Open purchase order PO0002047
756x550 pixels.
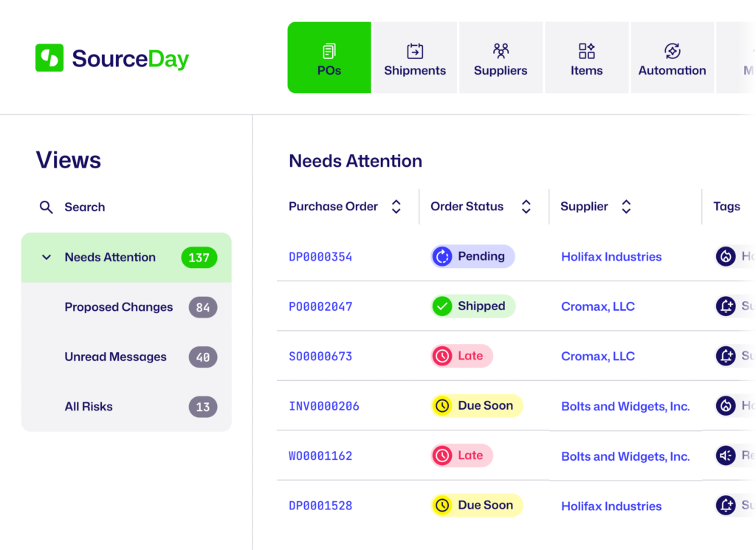320,306
